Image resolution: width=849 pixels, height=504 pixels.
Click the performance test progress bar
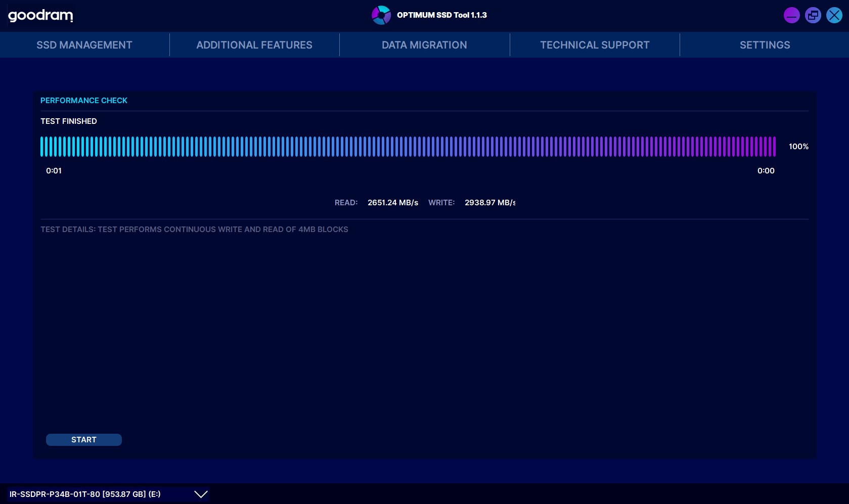(408, 147)
